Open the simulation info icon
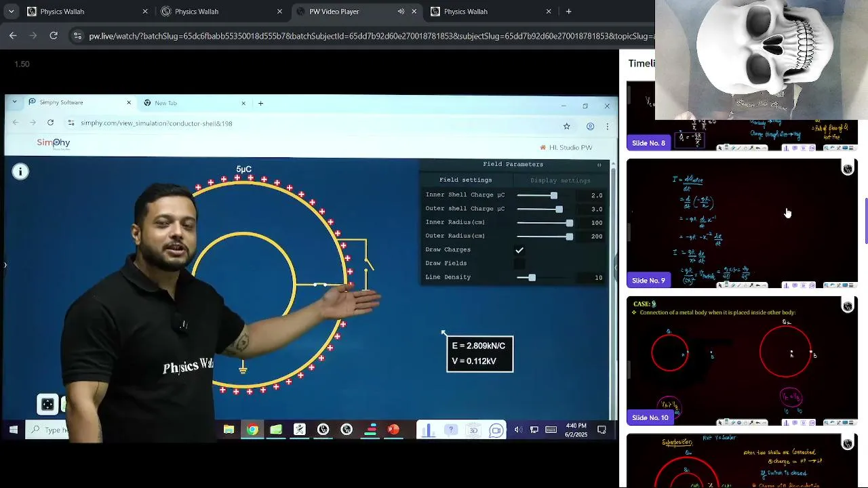Screen dimensions: 868x488 (20, 171)
